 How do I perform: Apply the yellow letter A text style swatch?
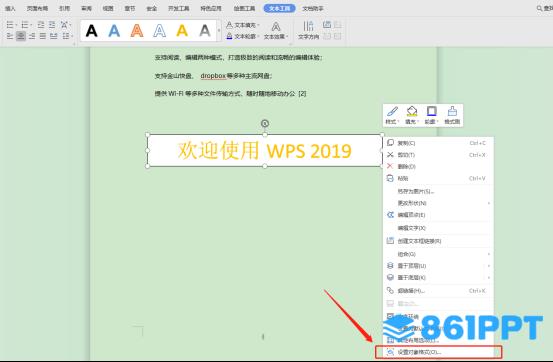182,31
